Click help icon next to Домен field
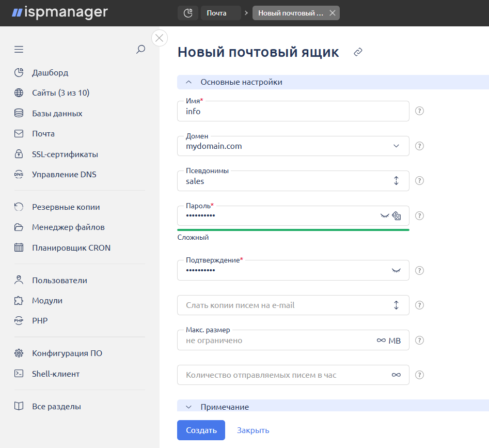489x448 pixels. (420, 146)
